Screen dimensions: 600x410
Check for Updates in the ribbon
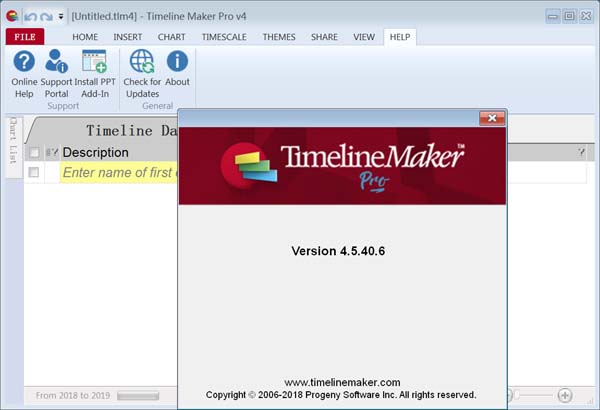(x=142, y=72)
